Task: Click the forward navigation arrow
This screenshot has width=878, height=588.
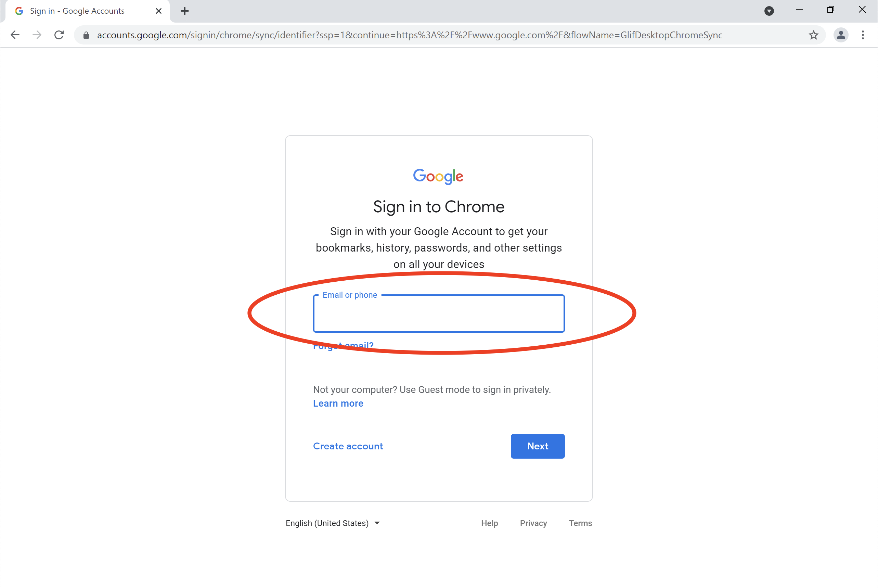Action: pyautogui.click(x=37, y=35)
